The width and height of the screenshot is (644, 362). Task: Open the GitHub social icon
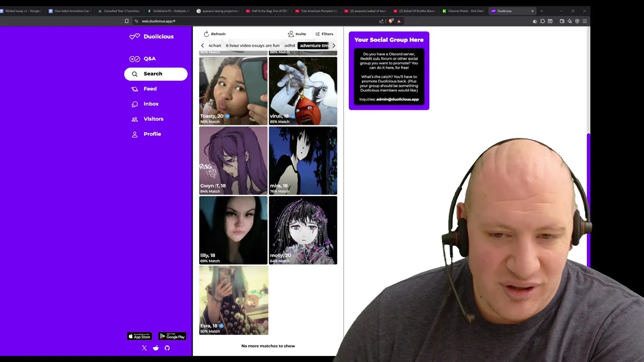tap(167, 348)
